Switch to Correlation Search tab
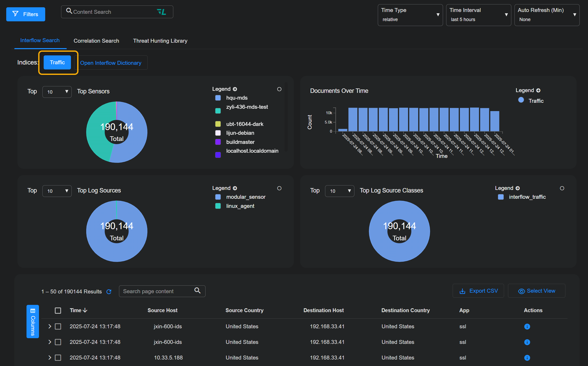Viewport: 588px width, 366px height. [96, 41]
